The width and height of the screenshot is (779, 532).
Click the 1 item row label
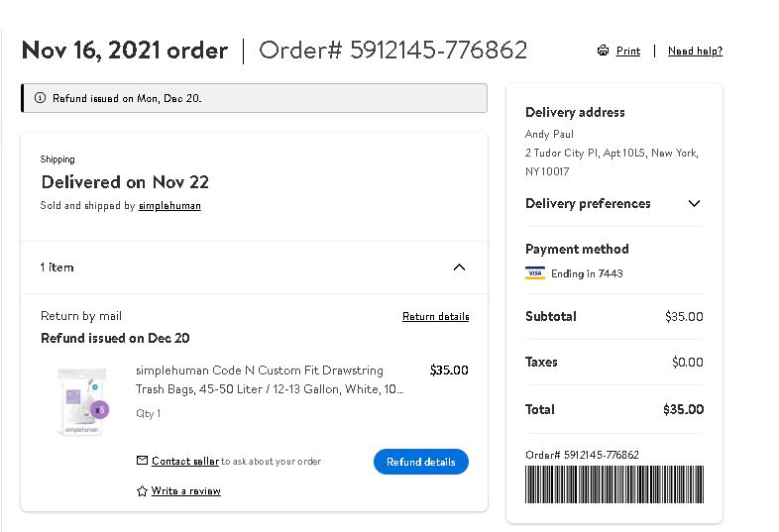pos(56,267)
